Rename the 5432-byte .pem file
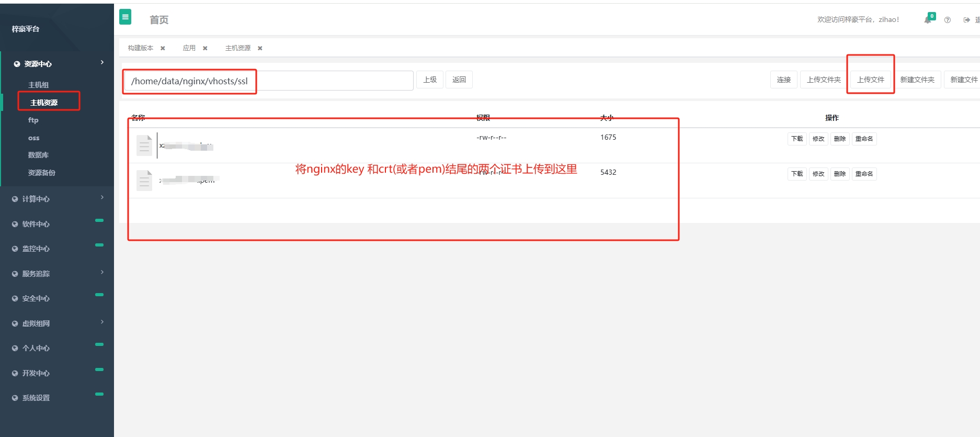Viewport: 980px width, 437px height. [864, 174]
